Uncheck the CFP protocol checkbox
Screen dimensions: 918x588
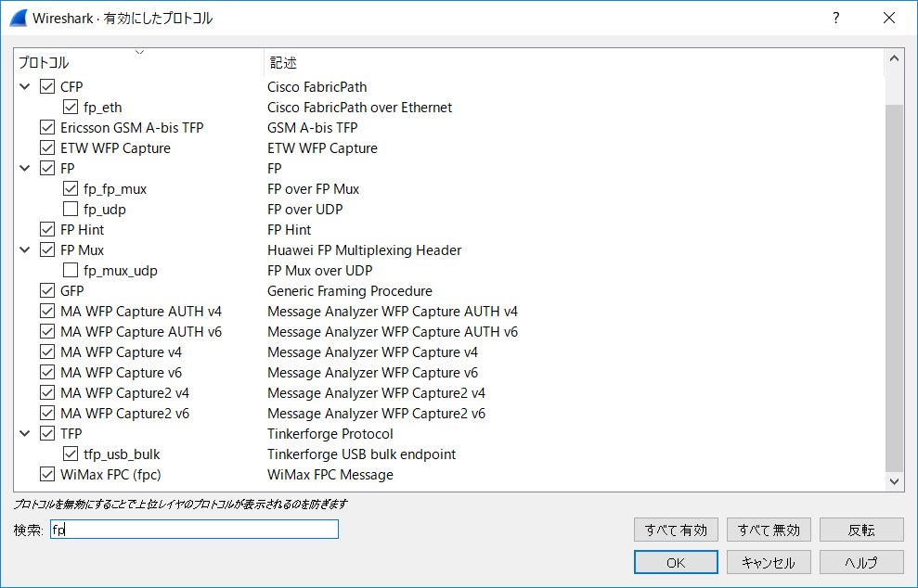tap(47, 86)
